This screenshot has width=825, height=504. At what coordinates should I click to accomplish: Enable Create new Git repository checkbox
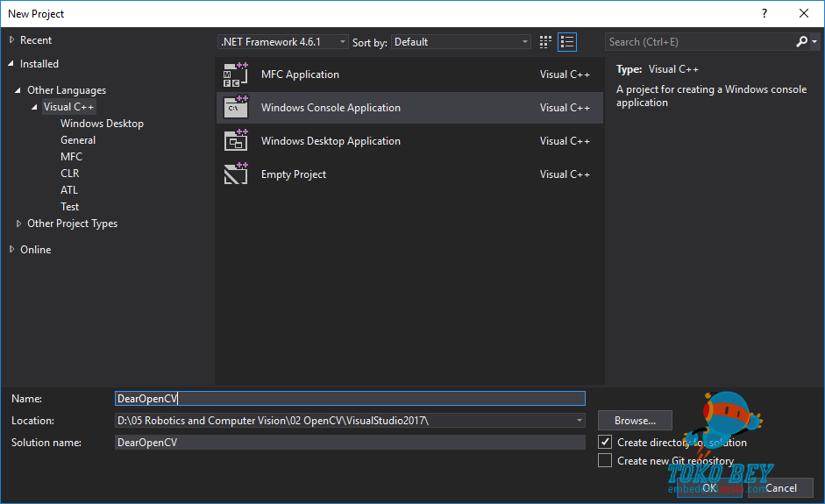pos(605,460)
